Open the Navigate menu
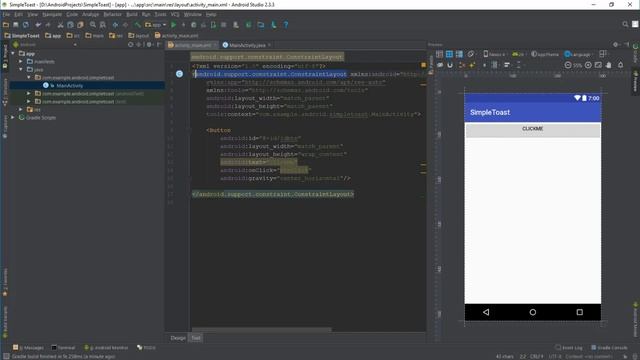Image resolution: width=640 pixels, height=360 pixels. coord(52,14)
